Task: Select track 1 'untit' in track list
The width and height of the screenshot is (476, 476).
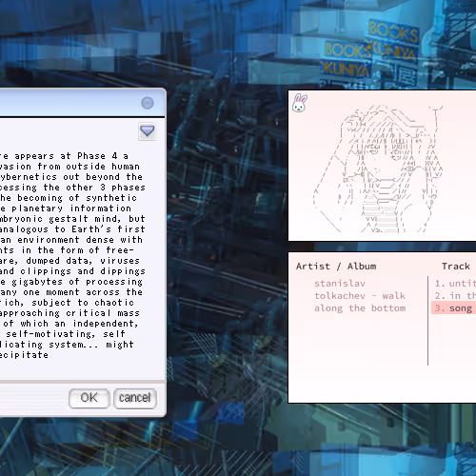Action: pos(454,283)
